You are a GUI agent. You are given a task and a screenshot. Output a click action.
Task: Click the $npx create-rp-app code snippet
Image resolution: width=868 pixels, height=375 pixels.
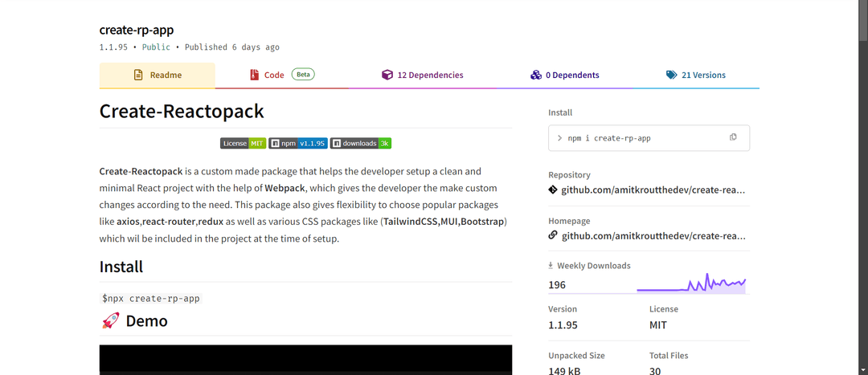[151, 299]
